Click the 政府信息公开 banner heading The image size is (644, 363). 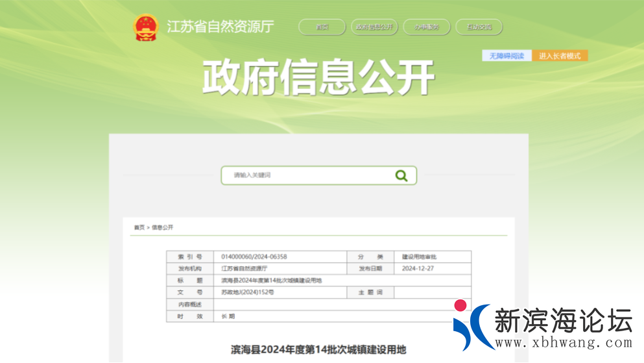318,78
